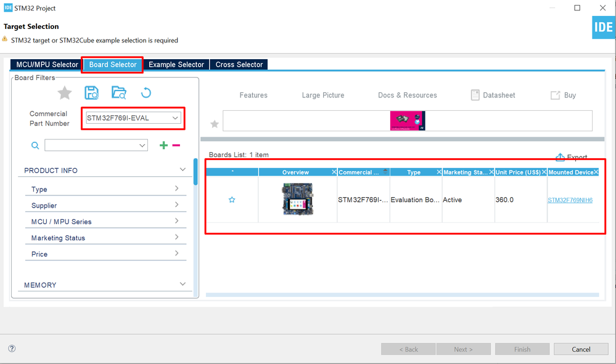This screenshot has width=616, height=364.
Task: Click the Overview column header
Action: 295,172
